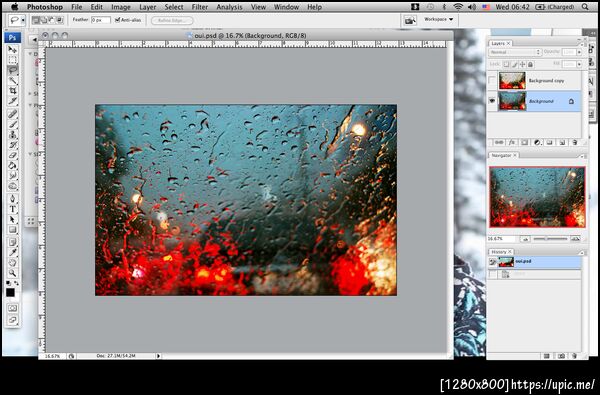Toggle the Anti-alias checkbox
The height and width of the screenshot is (395, 600).
[117, 20]
